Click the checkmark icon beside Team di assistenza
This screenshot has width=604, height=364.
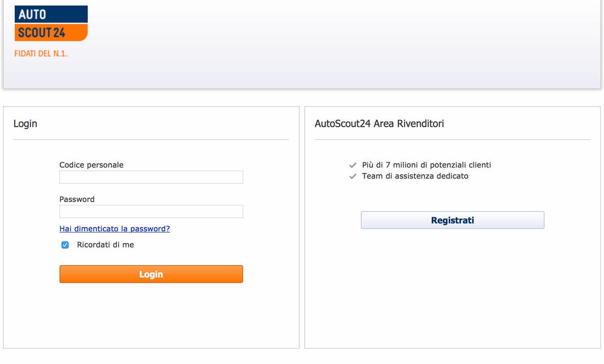point(353,176)
